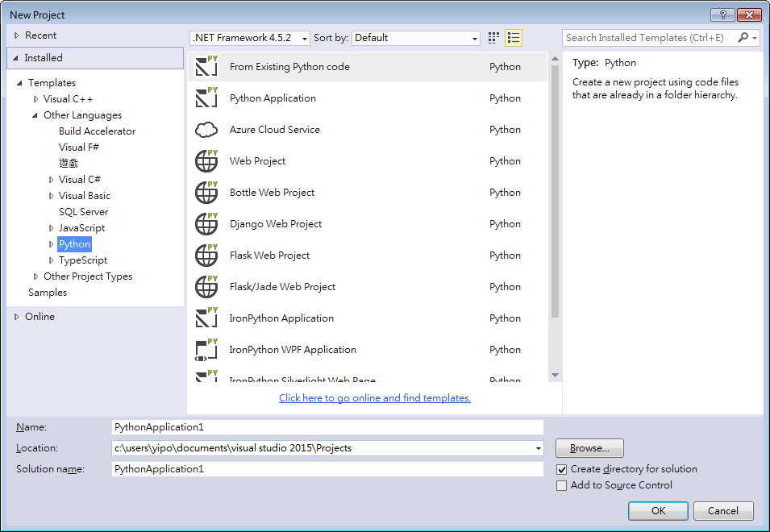Switch to medium icons list view
The image size is (770, 532).
514,38
